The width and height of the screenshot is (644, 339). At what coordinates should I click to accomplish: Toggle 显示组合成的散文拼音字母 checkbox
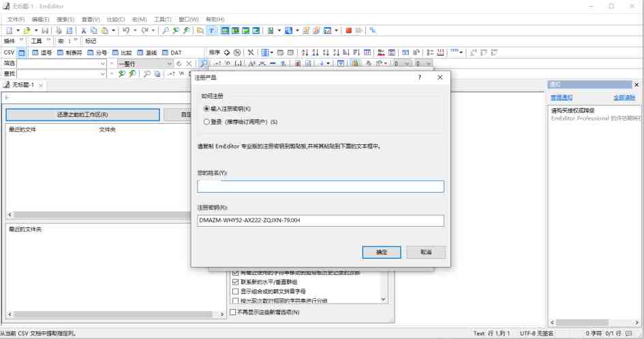pyautogui.click(x=235, y=291)
